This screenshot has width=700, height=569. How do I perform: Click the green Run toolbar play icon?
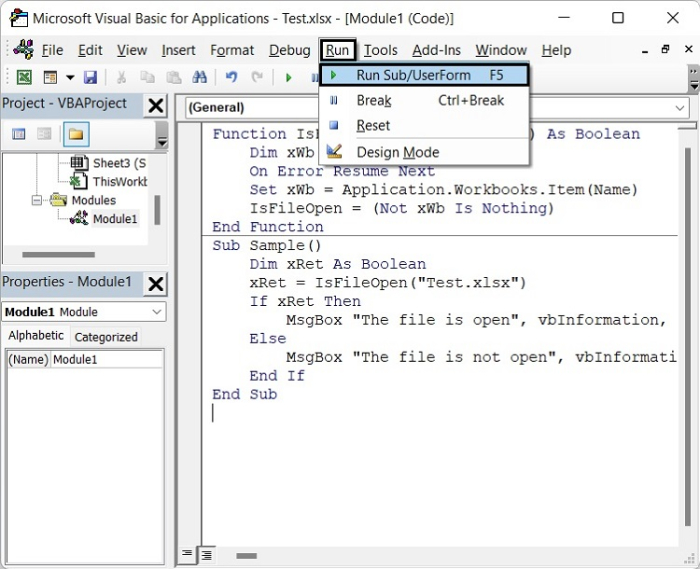[x=288, y=78]
